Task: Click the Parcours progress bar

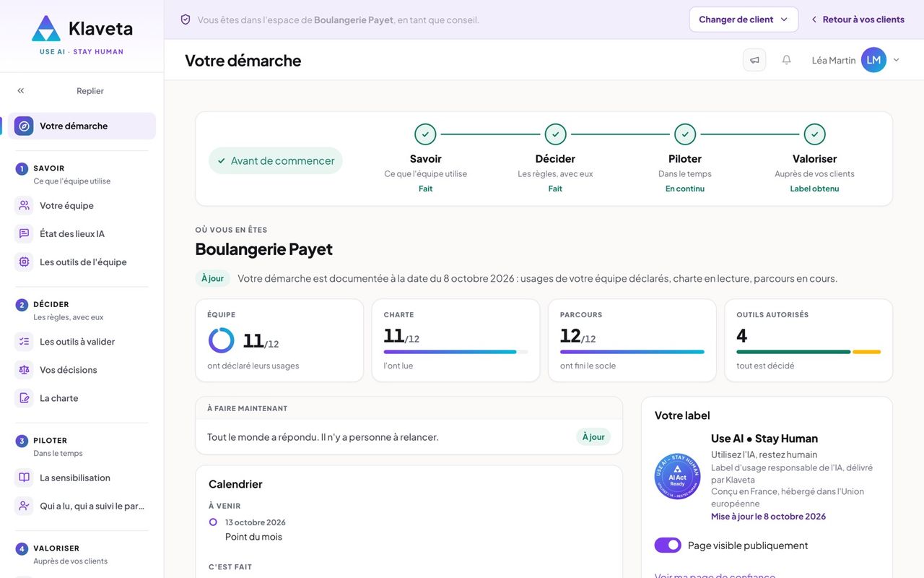Action: pyautogui.click(x=632, y=352)
